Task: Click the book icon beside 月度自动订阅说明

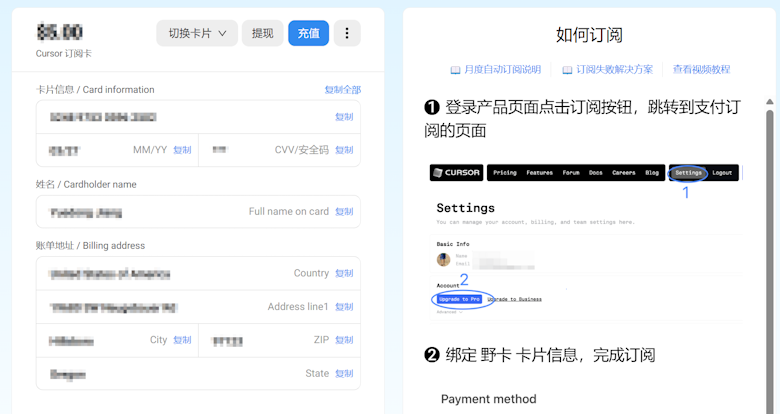Action: click(x=455, y=70)
